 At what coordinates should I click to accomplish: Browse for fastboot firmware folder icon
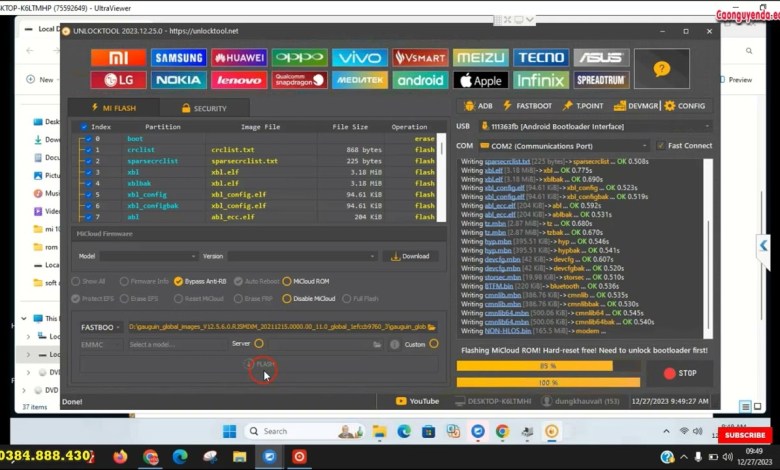tap(431, 327)
